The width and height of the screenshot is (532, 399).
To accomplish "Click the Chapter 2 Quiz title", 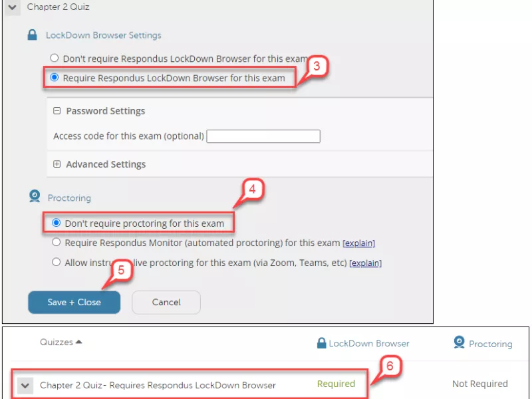I will pos(58,7).
